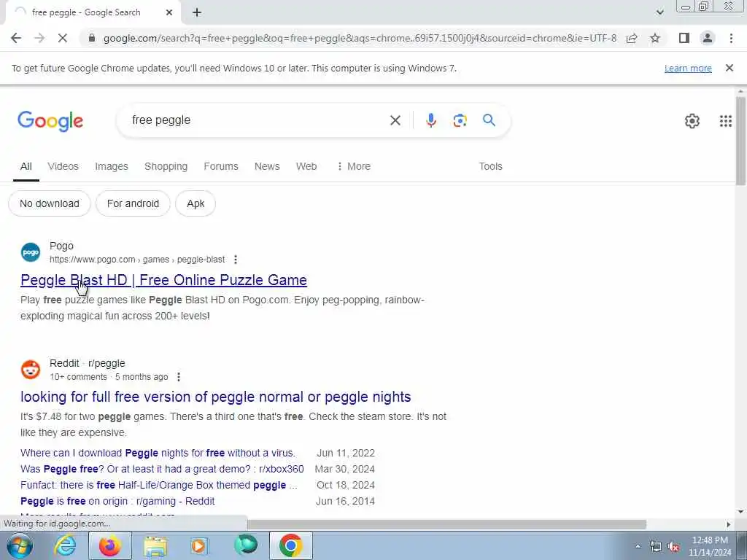Click the horizontal scrollbar thumb

tap(446, 524)
